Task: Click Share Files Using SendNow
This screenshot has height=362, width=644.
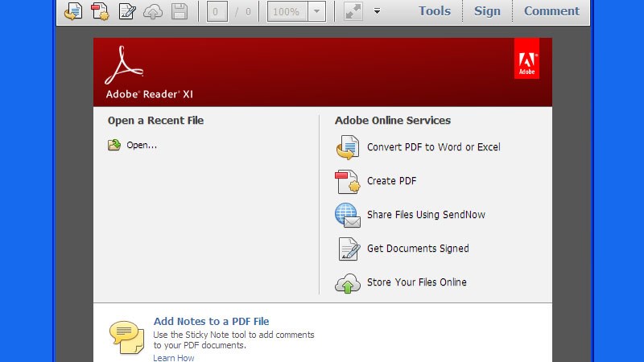Action: [x=426, y=215]
